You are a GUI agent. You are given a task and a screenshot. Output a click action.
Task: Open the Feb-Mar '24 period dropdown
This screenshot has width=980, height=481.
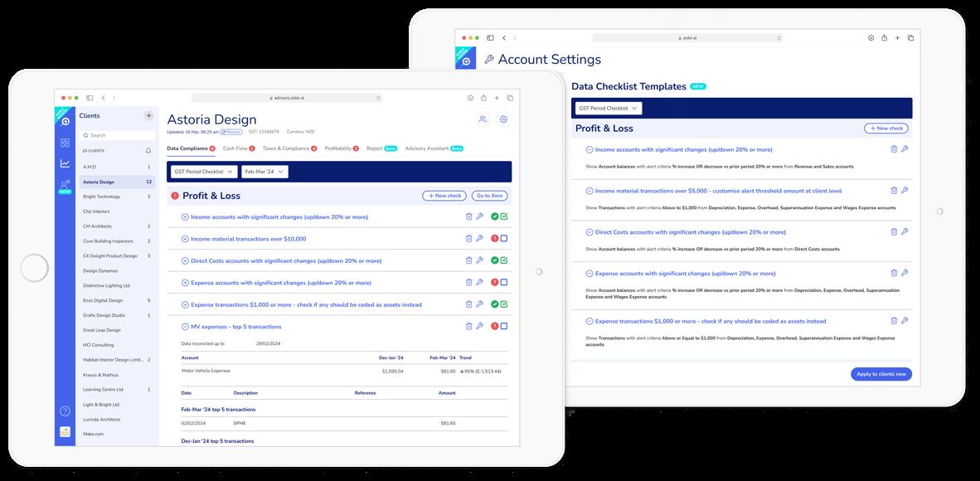pos(264,172)
